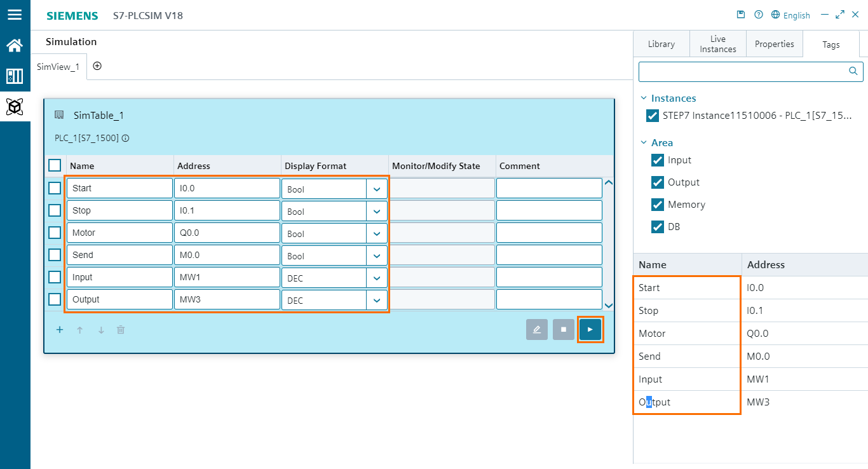Open Display Format dropdown for Motor row
Viewport: 868px width, 469px height.
377,233
